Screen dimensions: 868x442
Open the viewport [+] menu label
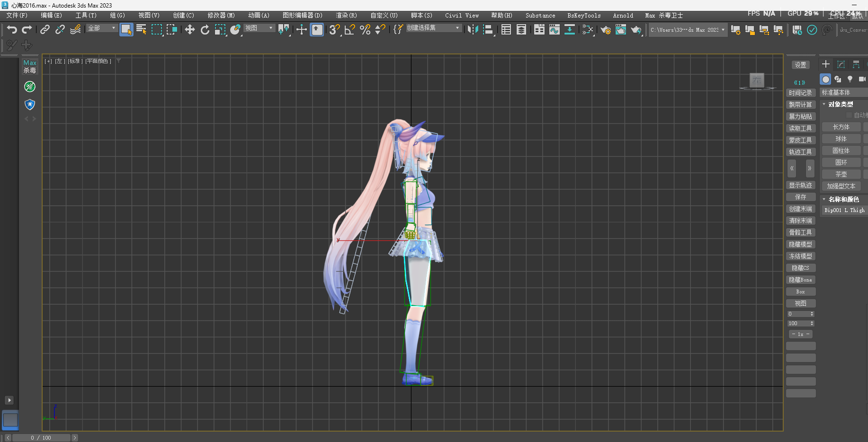pyautogui.click(x=48, y=61)
